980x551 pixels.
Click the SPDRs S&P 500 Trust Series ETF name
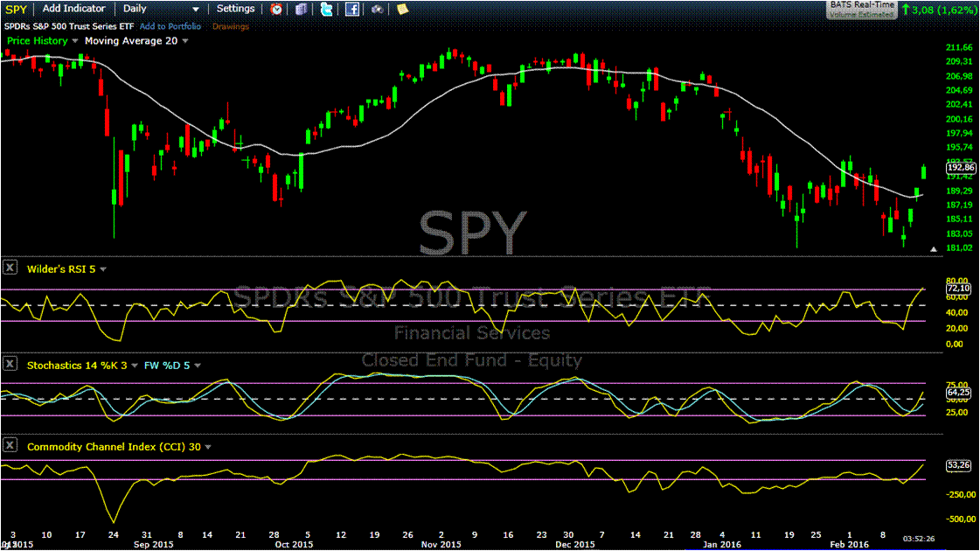(69, 26)
